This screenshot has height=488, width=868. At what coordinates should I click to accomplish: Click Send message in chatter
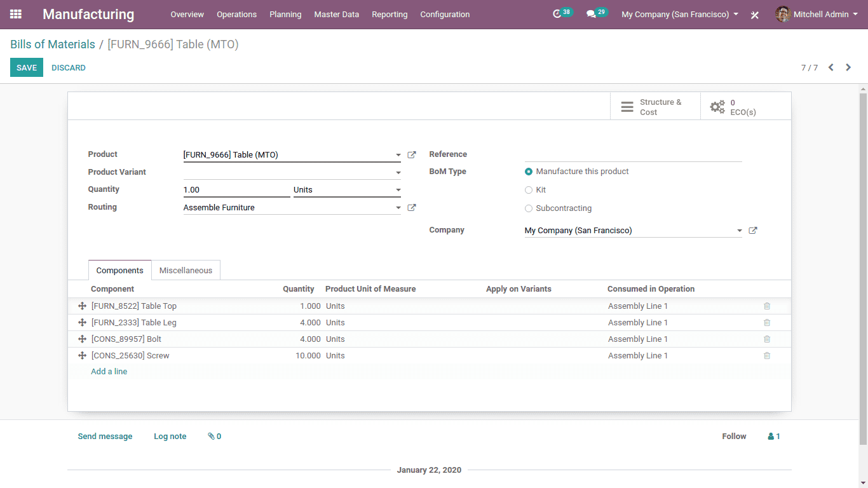pyautogui.click(x=105, y=437)
